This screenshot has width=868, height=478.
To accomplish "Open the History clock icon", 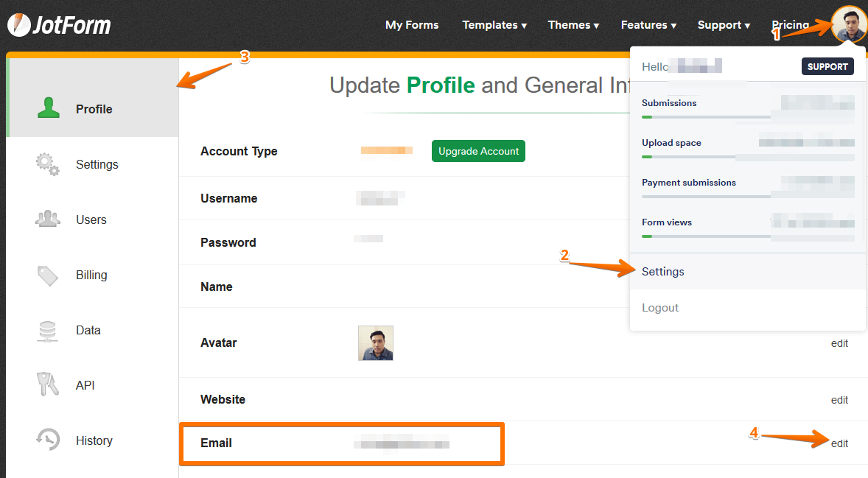I will (x=48, y=440).
